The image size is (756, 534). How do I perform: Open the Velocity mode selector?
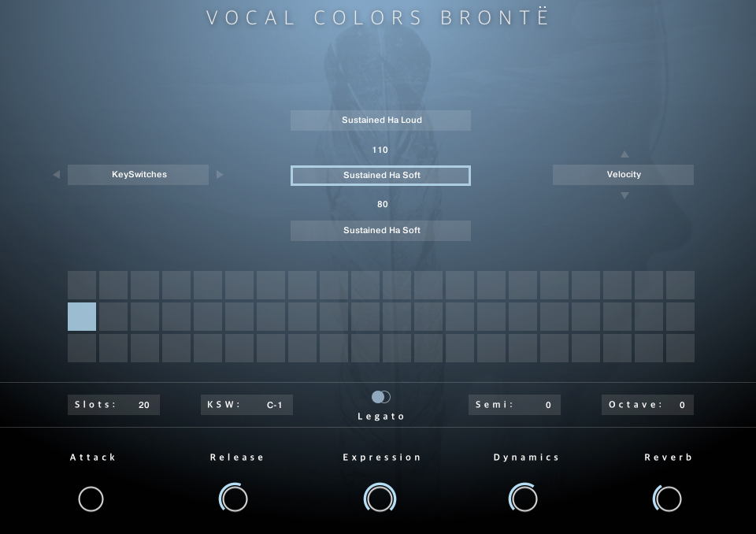(623, 175)
